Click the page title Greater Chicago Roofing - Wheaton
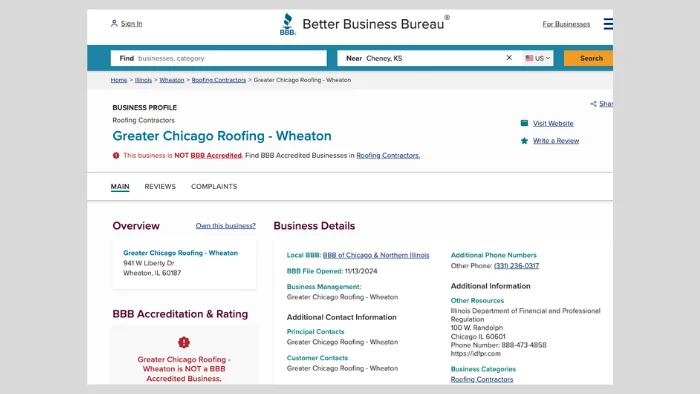This screenshot has width=700, height=394. pos(222,136)
